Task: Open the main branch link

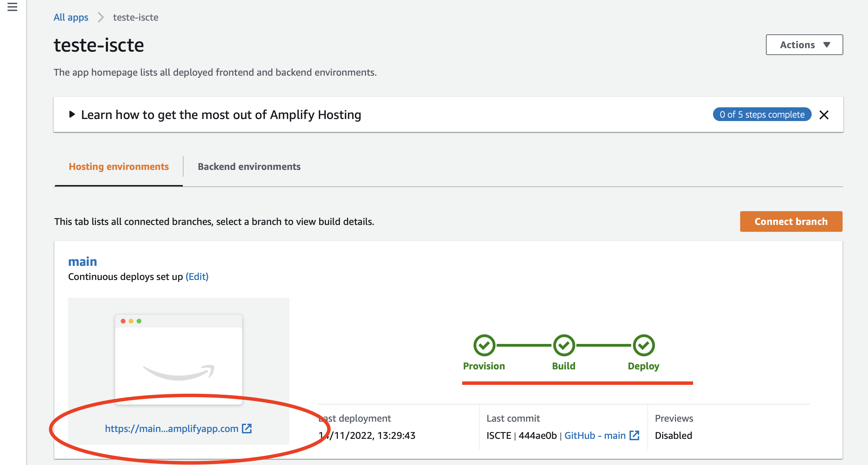Action: click(82, 261)
